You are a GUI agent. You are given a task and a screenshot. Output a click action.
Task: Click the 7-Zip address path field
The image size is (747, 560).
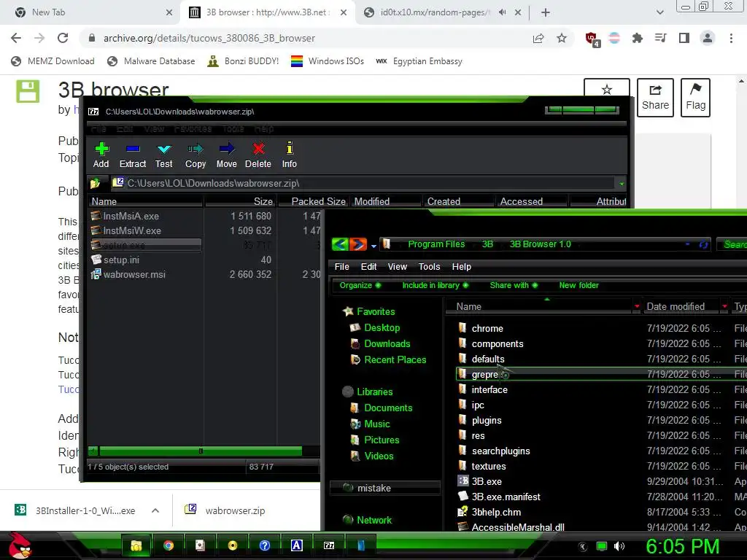[363, 183]
